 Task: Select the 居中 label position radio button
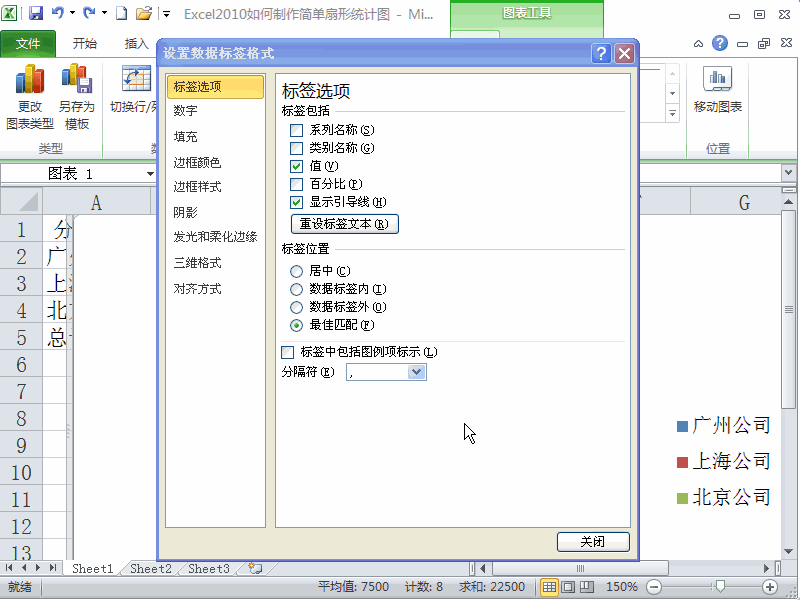coord(295,270)
